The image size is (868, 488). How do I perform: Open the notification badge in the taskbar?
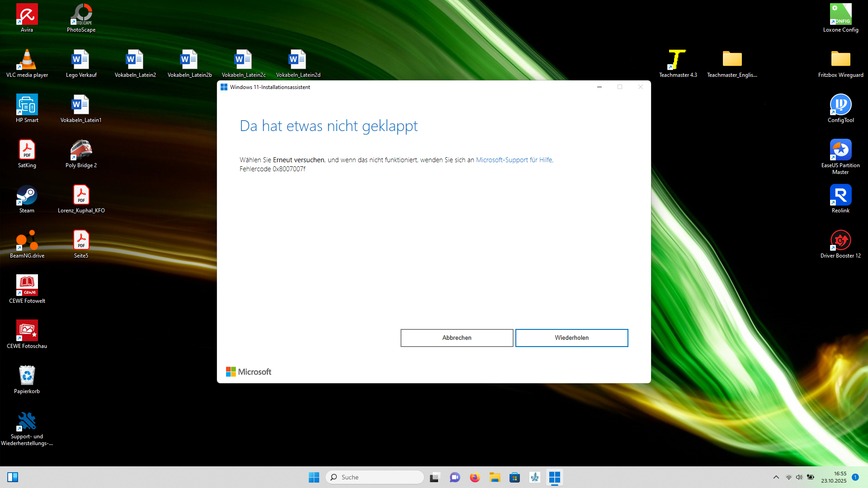coord(855,477)
